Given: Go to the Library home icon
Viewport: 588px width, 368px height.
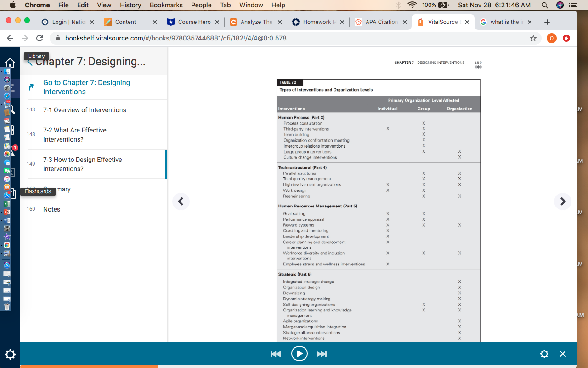Looking at the screenshot, I should pyautogui.click(x=10, y=63).
